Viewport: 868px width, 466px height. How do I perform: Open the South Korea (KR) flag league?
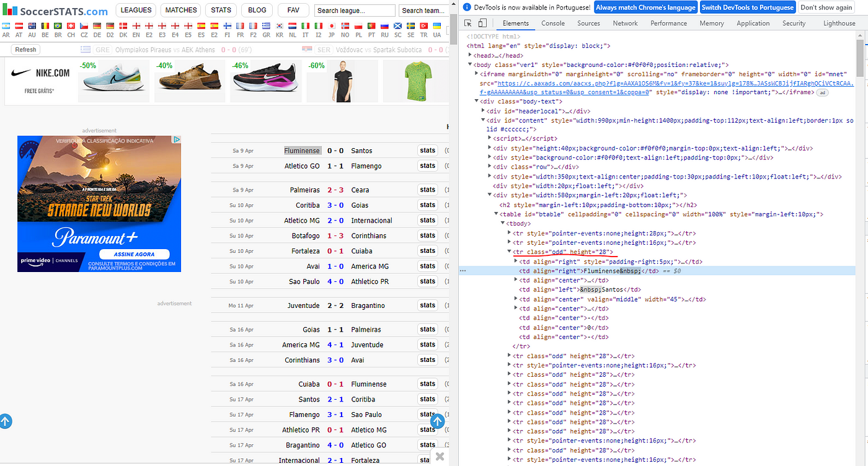coord(280,26)
